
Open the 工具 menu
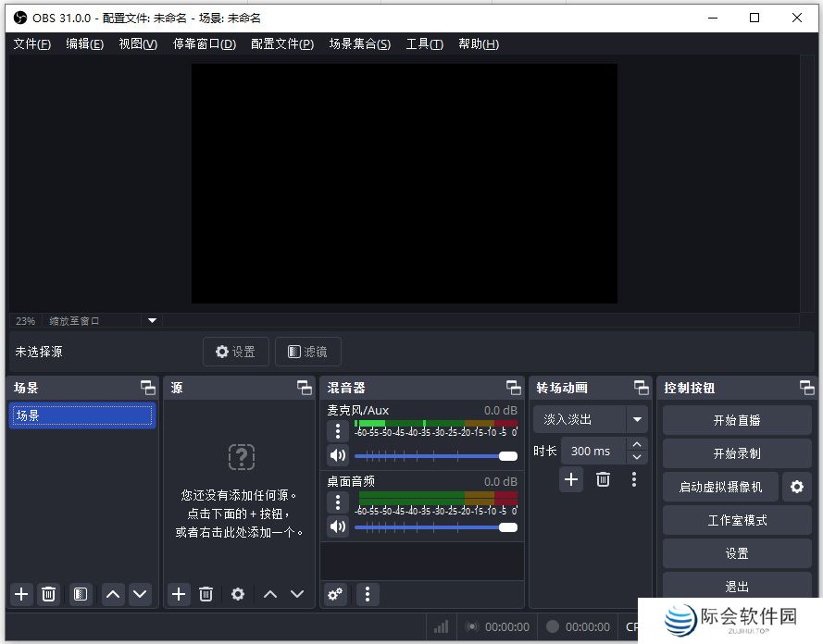pos(424,43)
